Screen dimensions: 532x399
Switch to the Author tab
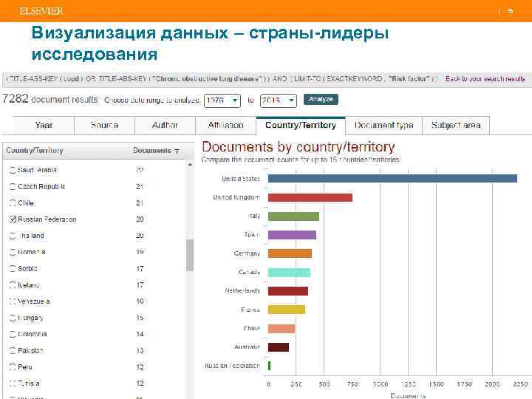point(165,125)
